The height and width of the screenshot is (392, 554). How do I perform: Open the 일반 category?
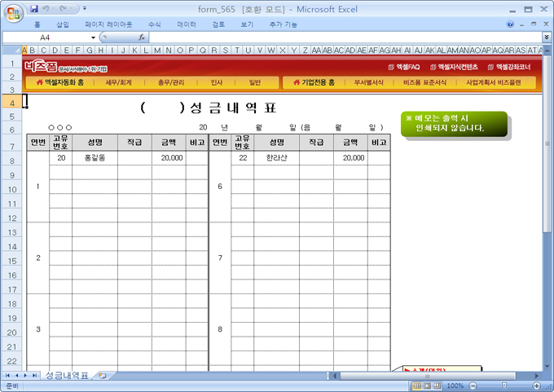point(254,82)
